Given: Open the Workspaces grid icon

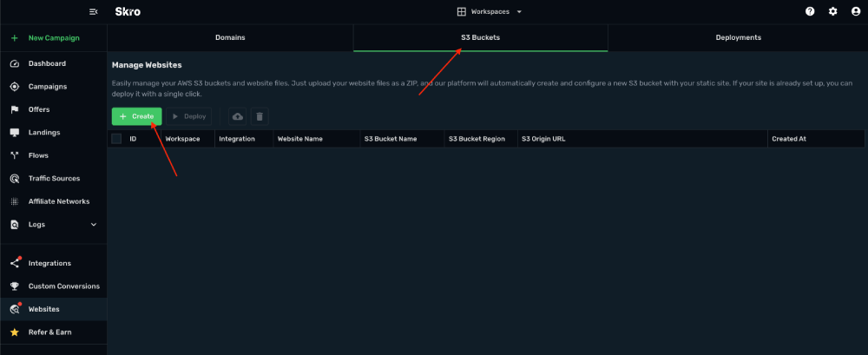Looking at the screenshot, I should [x=461, y=11].
